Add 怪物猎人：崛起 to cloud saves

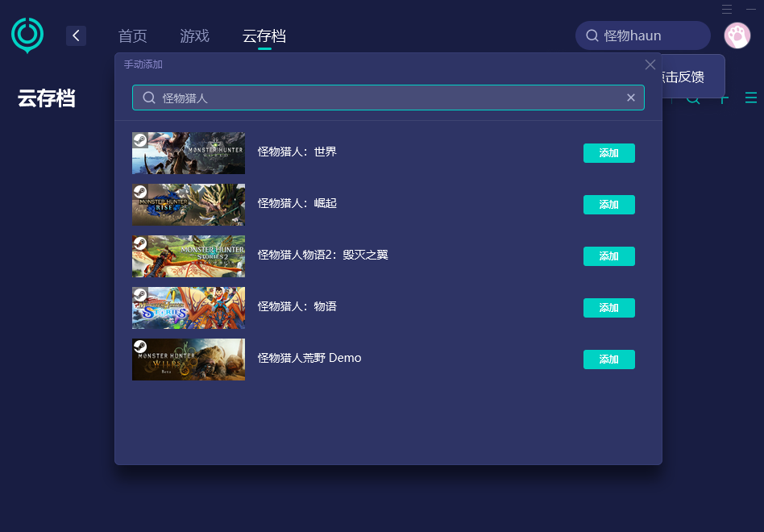click(x=609, y=205)
